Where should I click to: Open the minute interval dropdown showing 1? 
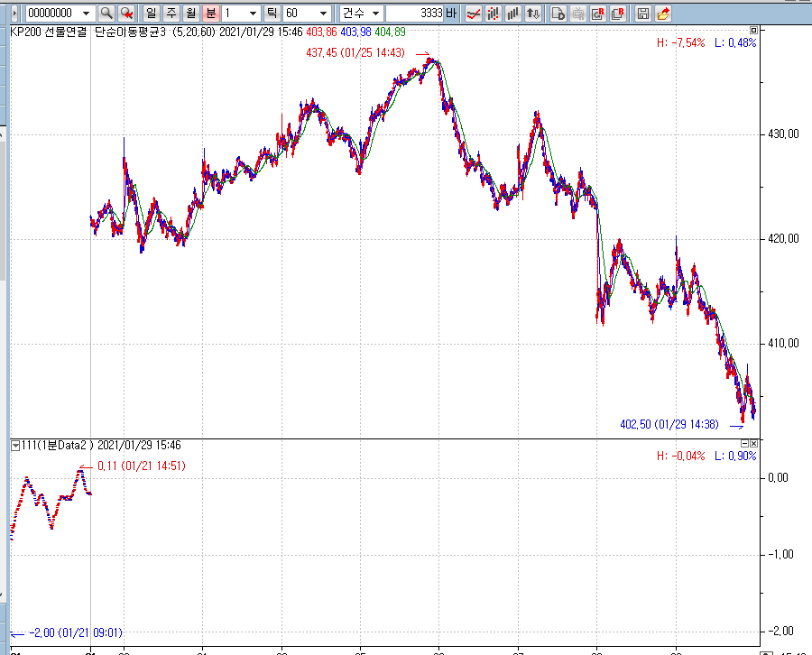pyautogui.click(x=252, y=14)
